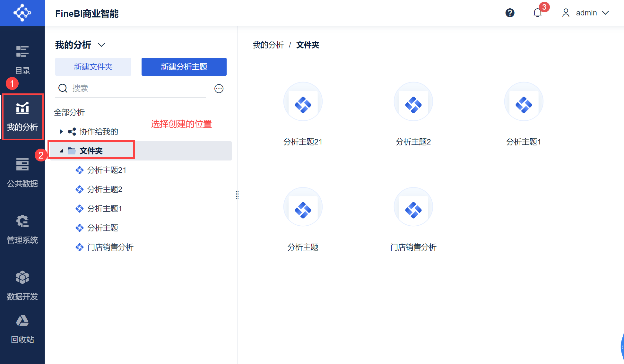Click the more options ellipsis icon
The width and height of the screenshot is (624, 364).
[x=219, y=89]
